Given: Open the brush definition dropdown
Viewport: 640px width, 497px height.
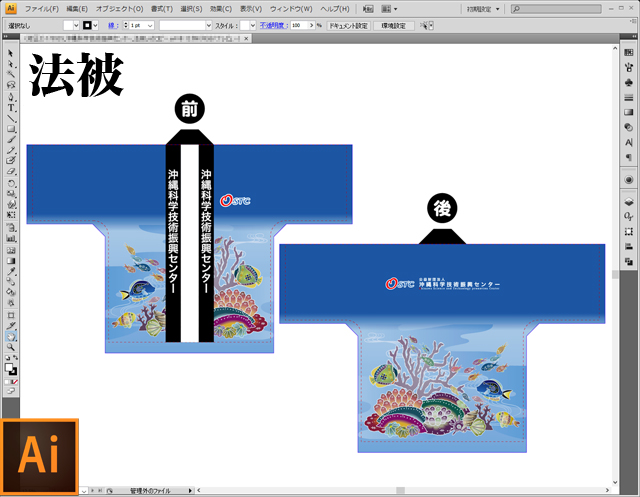Looking at the screenshot, I should tap(209, 25).
